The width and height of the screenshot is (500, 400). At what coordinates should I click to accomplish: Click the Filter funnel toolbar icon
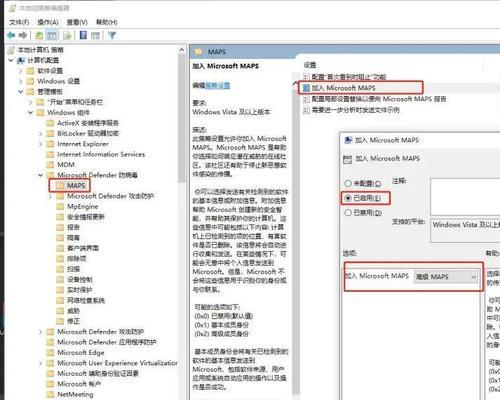click(x=112, y=35)
